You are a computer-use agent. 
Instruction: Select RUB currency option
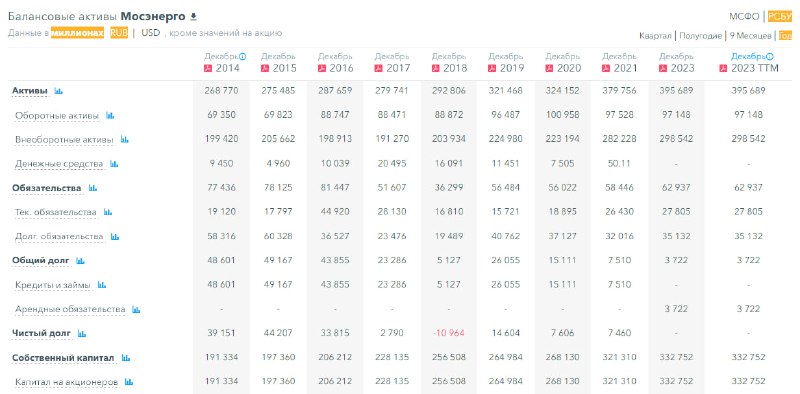pos(119,33)
